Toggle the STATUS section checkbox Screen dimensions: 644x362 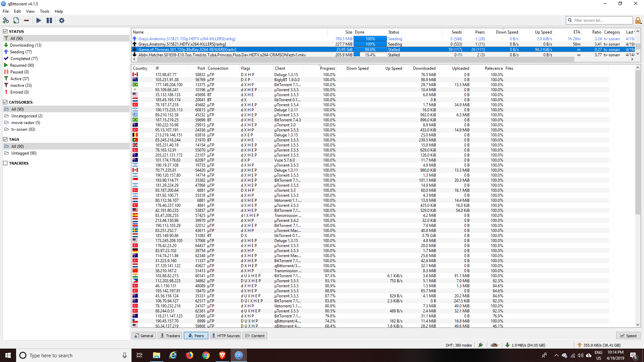click(x=5, y=31)
